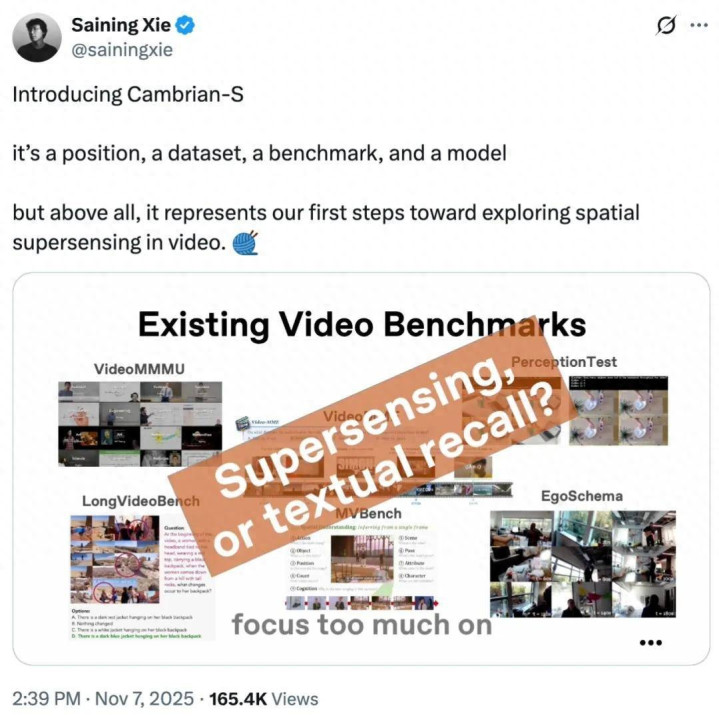Viewport: 719px width, 718px height.
Task: Open the Saining Xie display name
Action: (121, 25)
